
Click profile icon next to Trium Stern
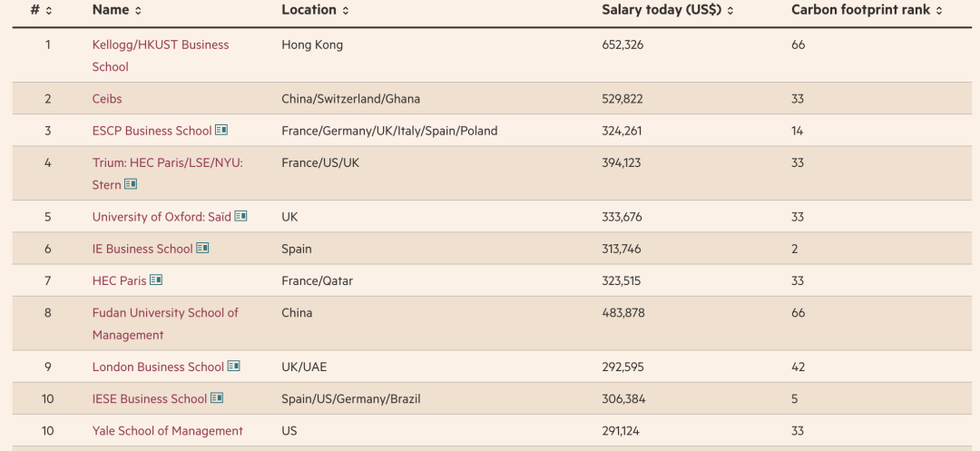click(131, 184)
